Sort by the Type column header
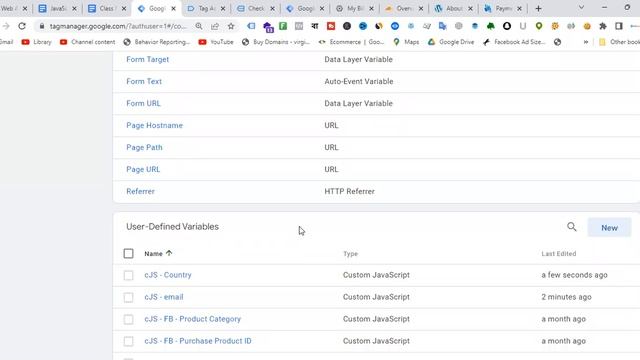 350,254
